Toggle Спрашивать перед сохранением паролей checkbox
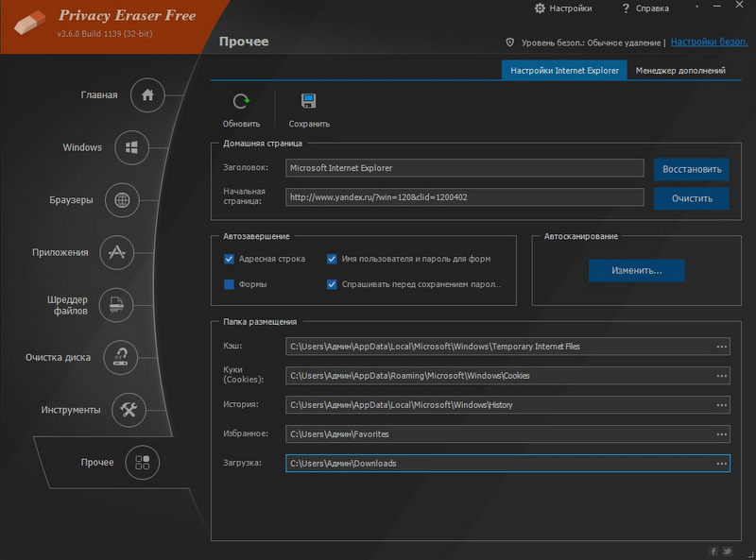The width and height of the screenshot is (756, 560). pyautogui.click(x=332, y=284)
